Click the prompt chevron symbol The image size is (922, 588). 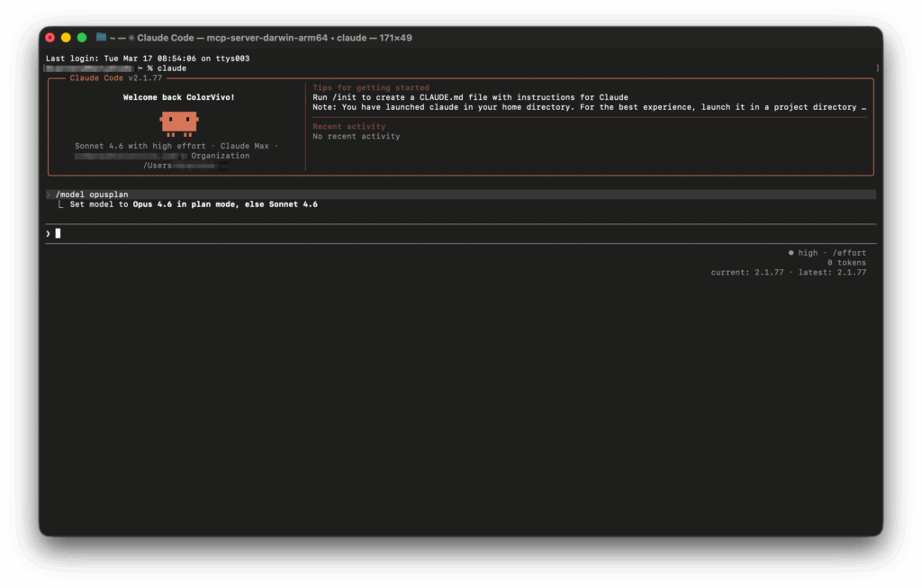49,233
